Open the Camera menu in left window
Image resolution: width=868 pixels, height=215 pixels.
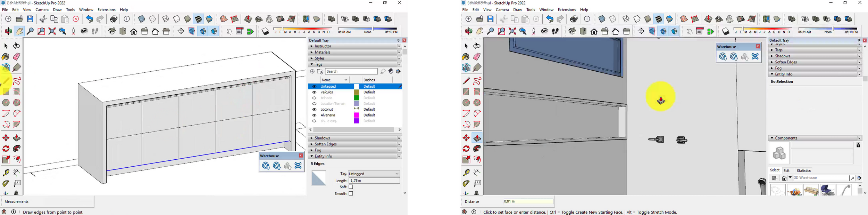click(42, 10)
